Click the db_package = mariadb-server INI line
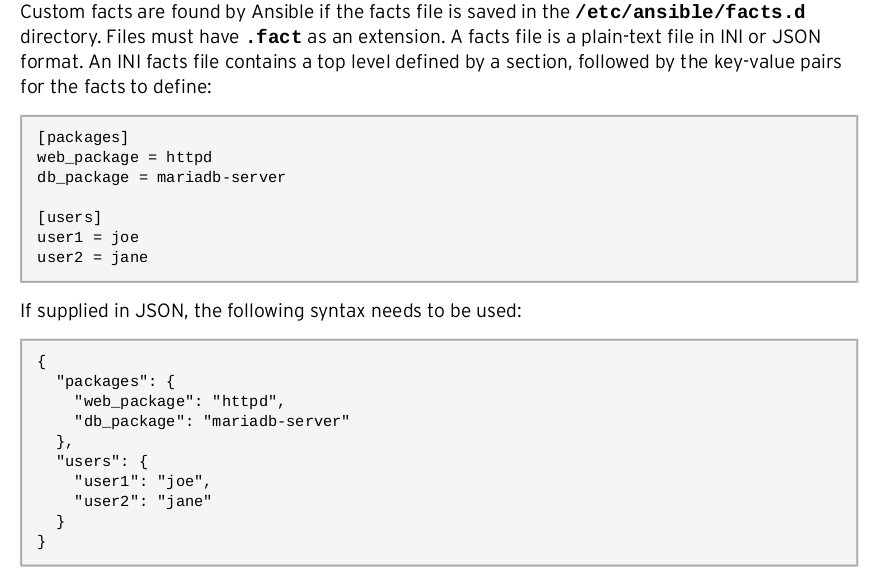 161,177
